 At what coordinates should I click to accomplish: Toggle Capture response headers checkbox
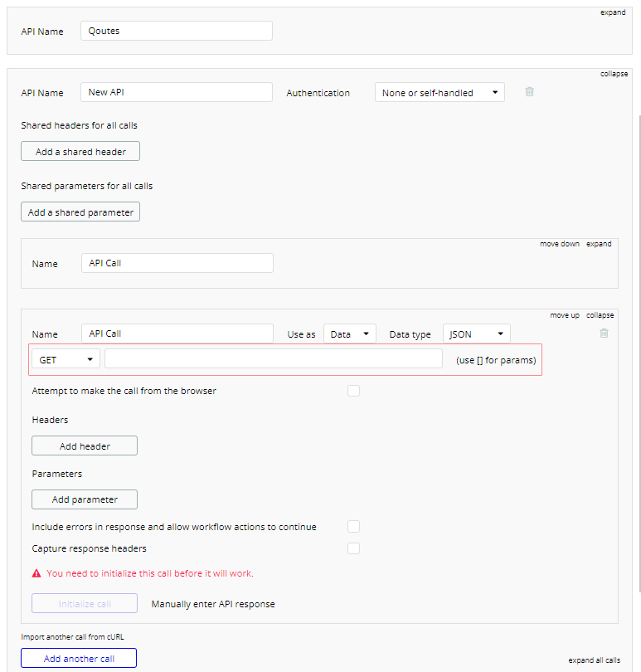(353, 548)
